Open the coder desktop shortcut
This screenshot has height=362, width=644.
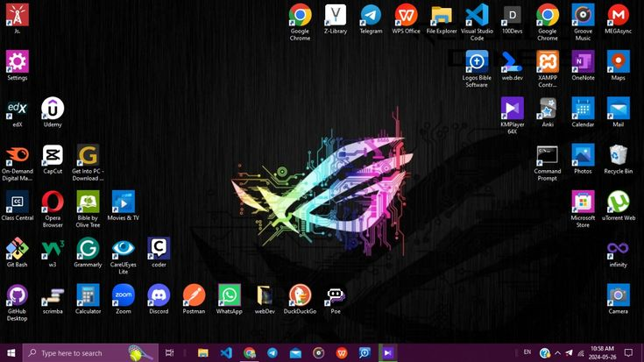159,253
